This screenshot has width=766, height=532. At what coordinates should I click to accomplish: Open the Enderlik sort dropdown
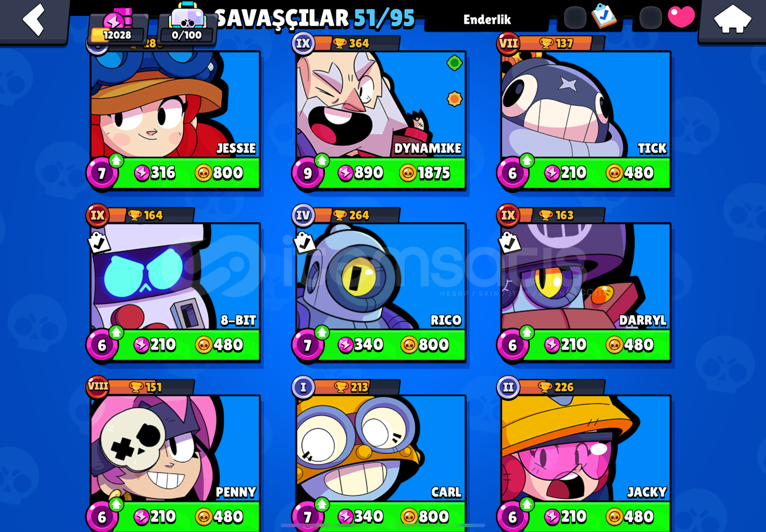point(487,20)
